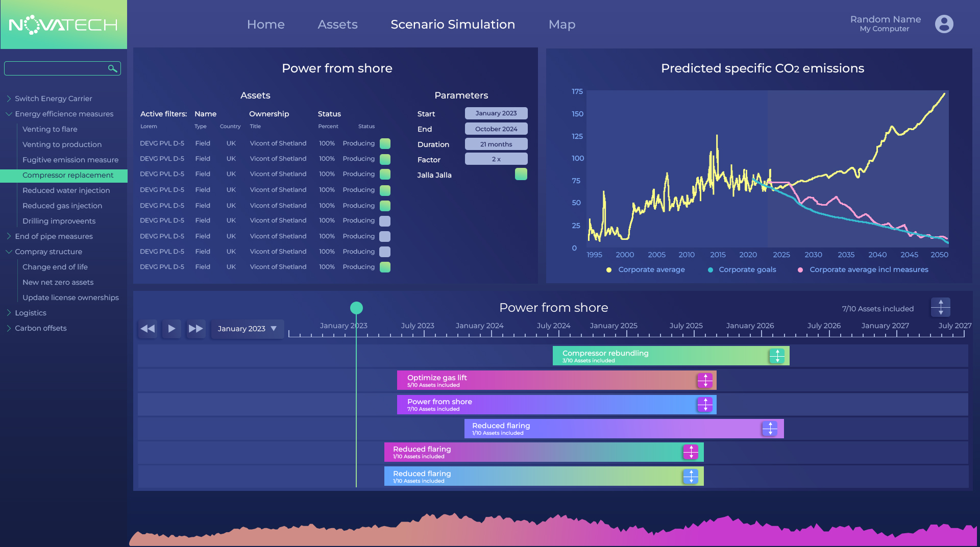This screenshot has height=547, width=980.
Task: Open the Map tab
Action: (x=561, y=24)
